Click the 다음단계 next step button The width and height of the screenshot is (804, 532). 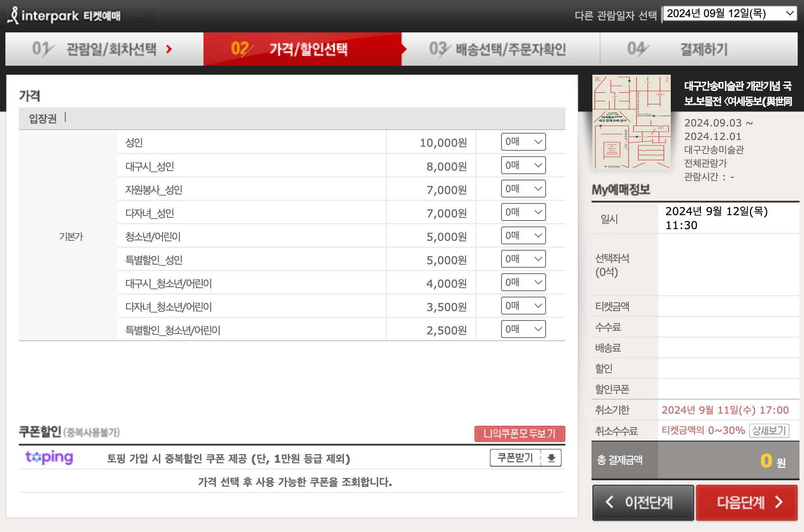click(746, 503)
